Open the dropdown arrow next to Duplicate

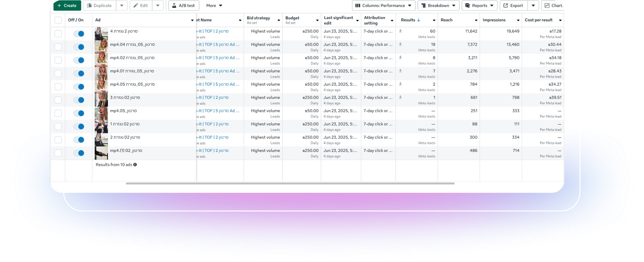122,5
